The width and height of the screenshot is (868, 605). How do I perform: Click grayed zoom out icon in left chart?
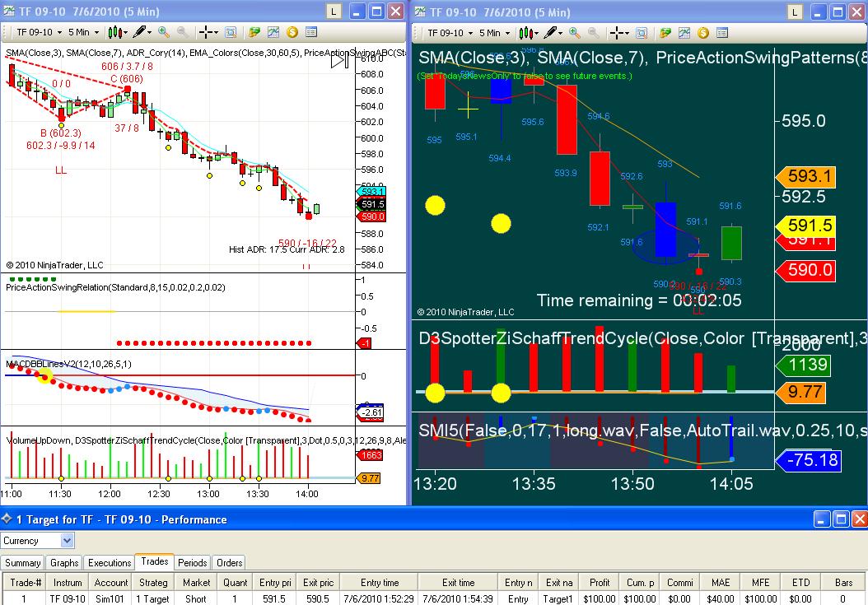point(182,32)
